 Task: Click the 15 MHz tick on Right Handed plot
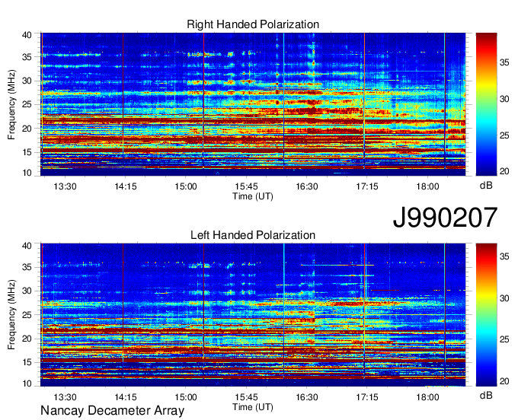pyautogui.click(x=27, y=152)
